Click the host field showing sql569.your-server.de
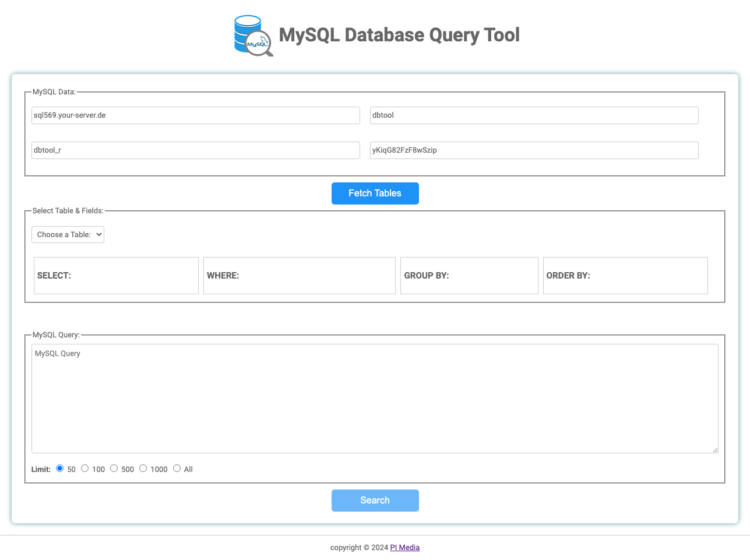 tap(196, 115)
